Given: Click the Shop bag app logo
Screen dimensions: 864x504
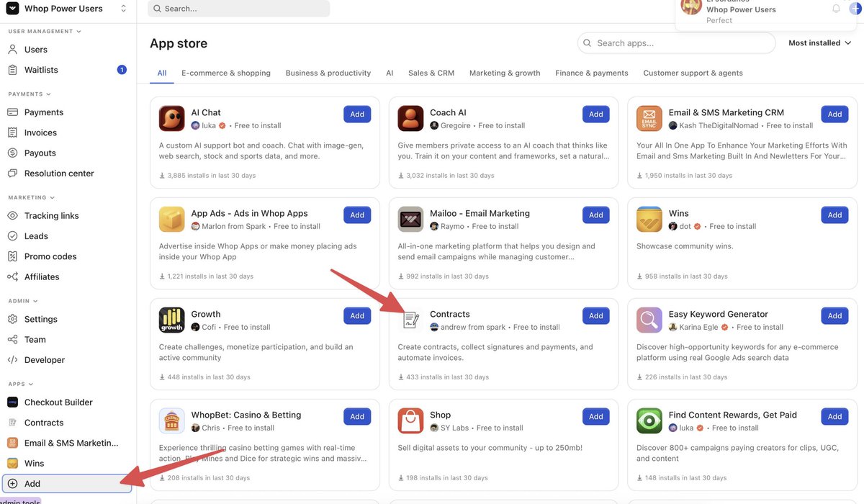Looking at the screenshot, I should (410, 421).
